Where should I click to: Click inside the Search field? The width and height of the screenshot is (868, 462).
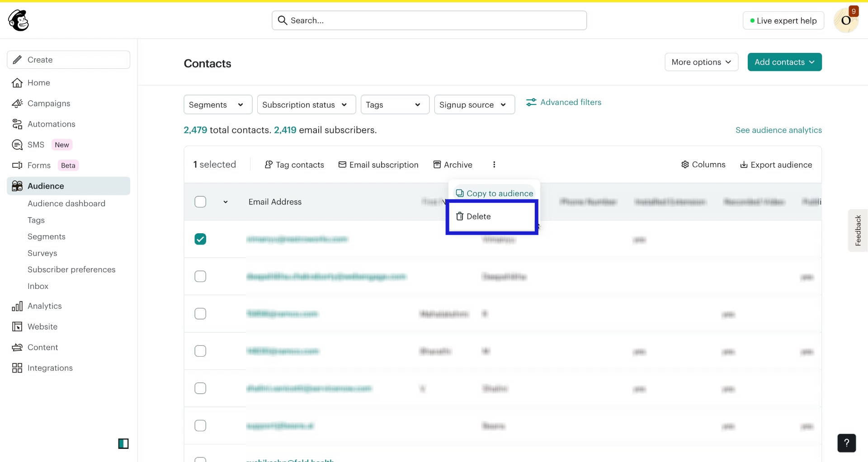click(429, 20)
